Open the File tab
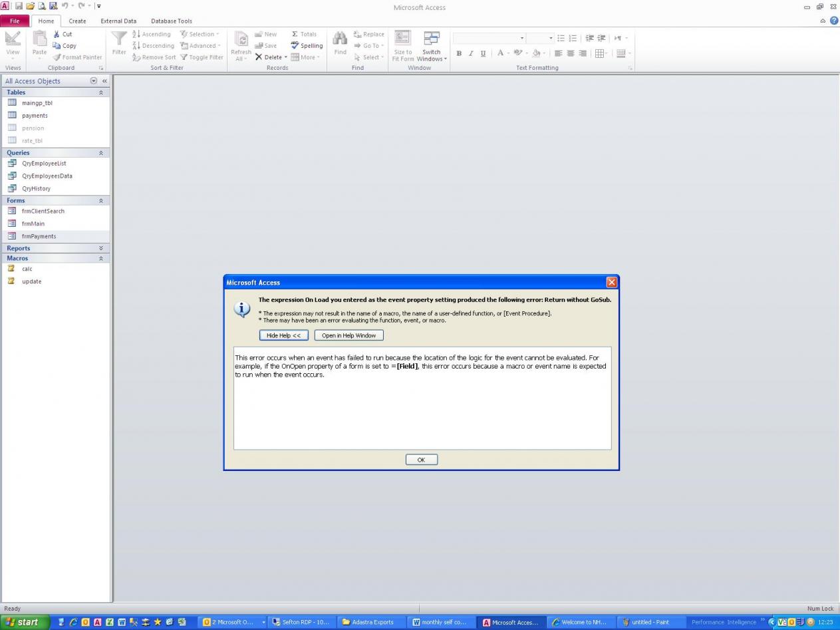 click(15, 21)
